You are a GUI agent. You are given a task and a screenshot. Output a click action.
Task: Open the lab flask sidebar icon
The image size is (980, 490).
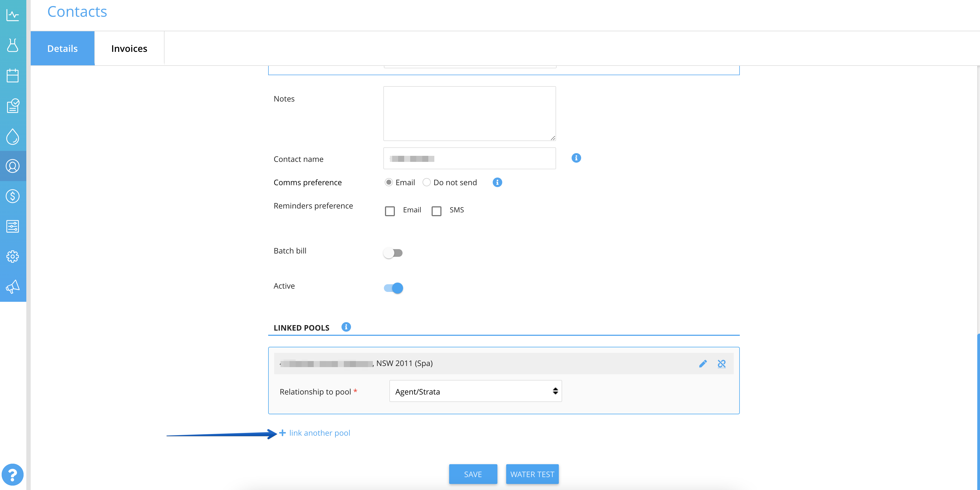coord(13,45)
